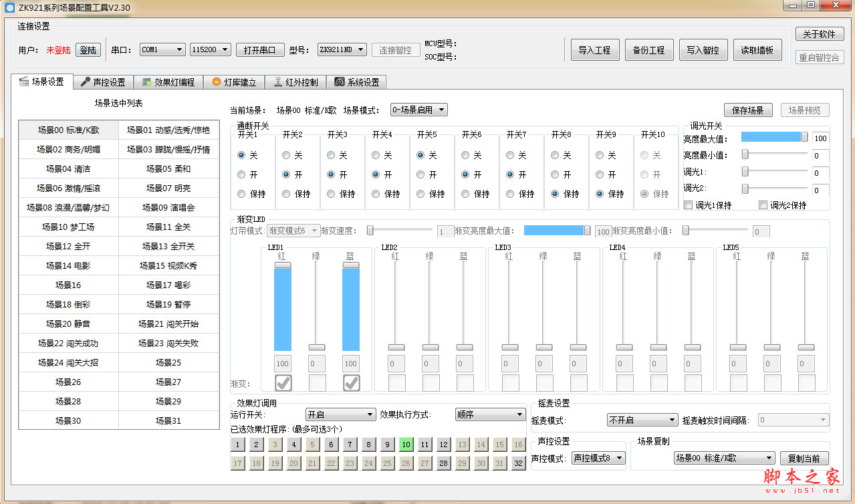Viewport: 855px width, 504px height.
Task: Open the 场景模式 dropdown
Action: (419, 110)
